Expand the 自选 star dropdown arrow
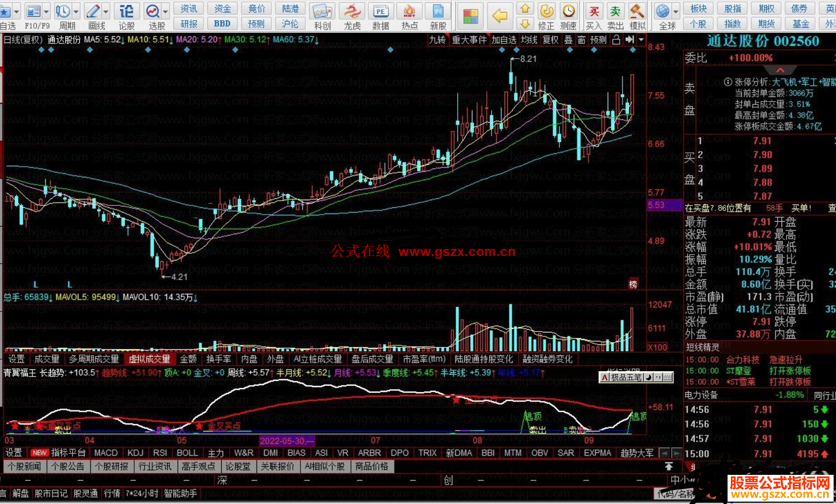The height and width of the screenshot is (504, 836). pyautogui.click(x=16, y=11)
